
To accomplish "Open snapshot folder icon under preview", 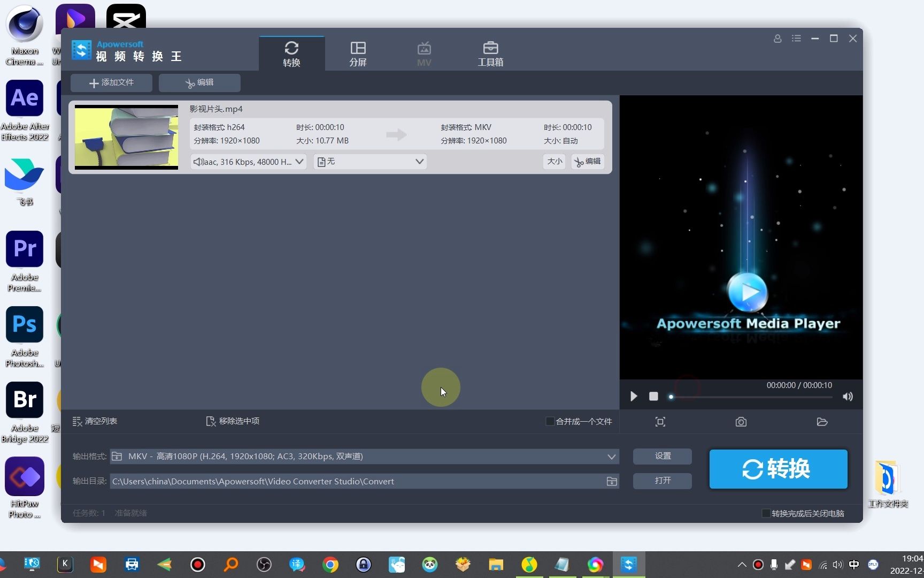I will point(822,422).
